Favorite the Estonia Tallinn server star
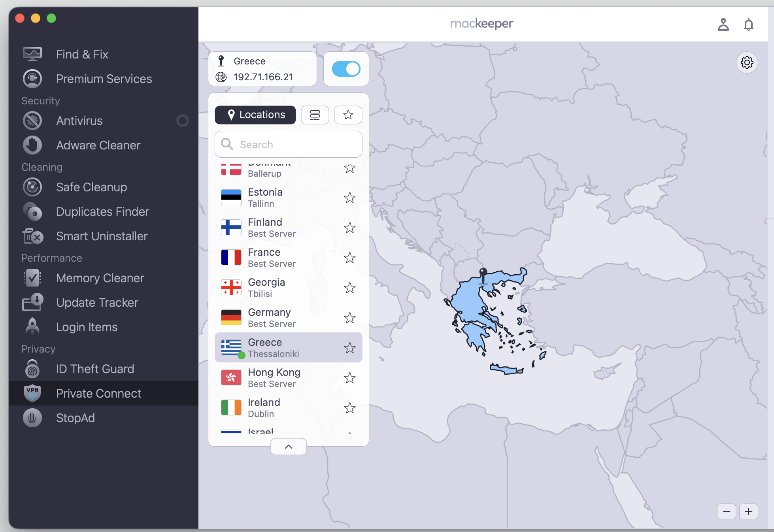Viewport: 774px width, 532px height. click(350, 198)
